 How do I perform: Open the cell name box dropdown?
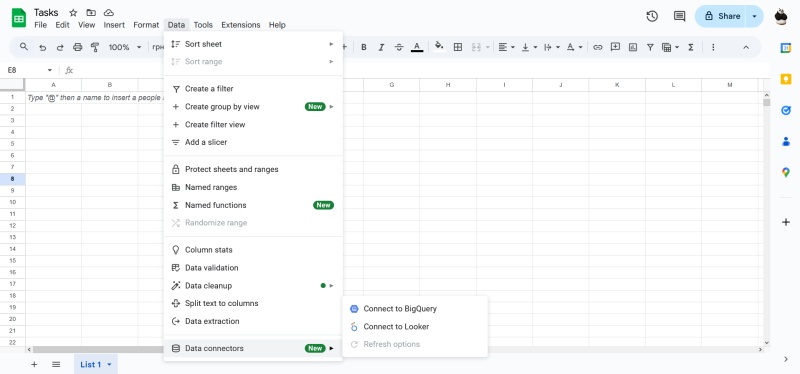point(49,70)
